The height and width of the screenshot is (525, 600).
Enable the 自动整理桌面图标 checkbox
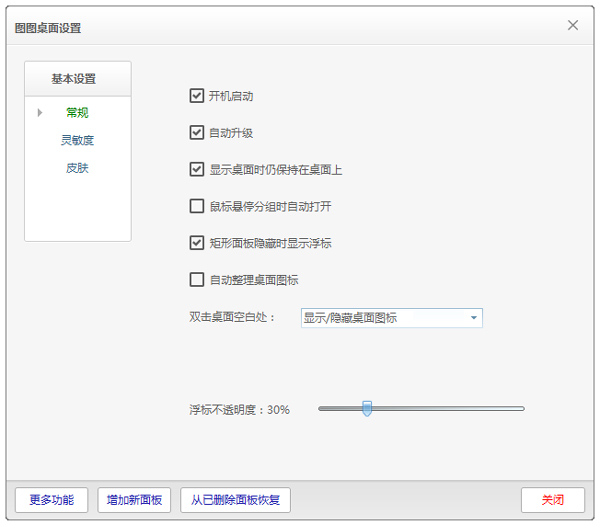click(x=197, y=279)
